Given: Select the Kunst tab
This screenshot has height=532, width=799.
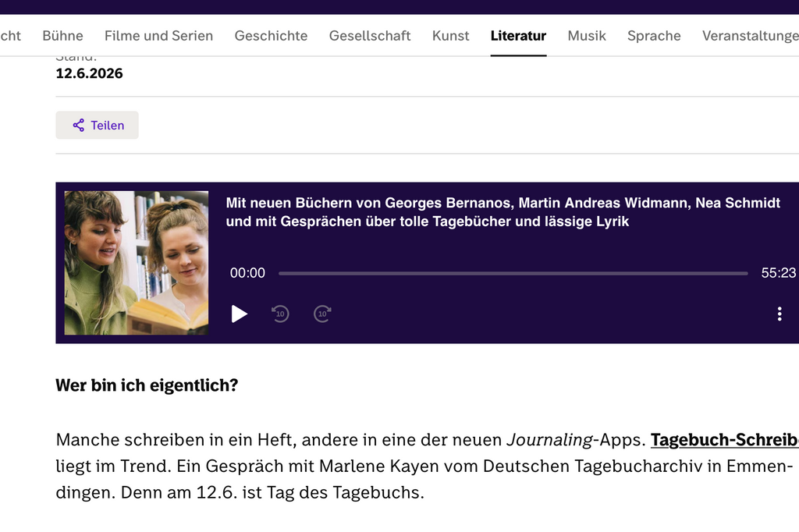Looking at the screenshot, I should (450, 36).
